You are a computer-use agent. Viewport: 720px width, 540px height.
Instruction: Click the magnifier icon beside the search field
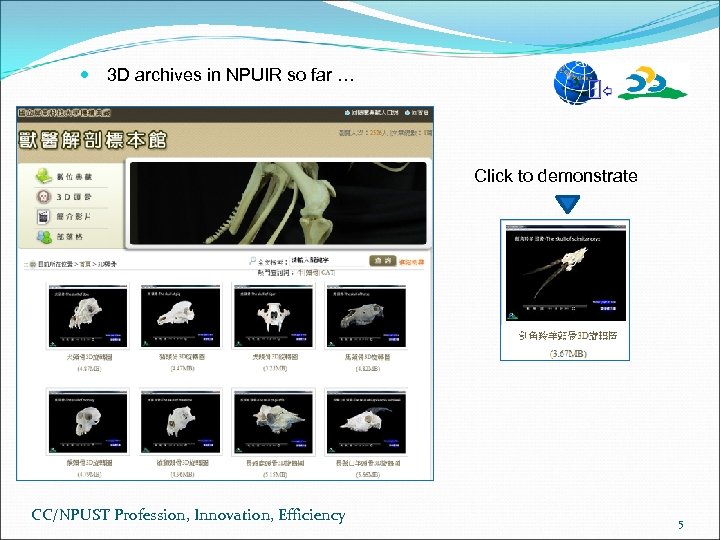pos(252,261)
